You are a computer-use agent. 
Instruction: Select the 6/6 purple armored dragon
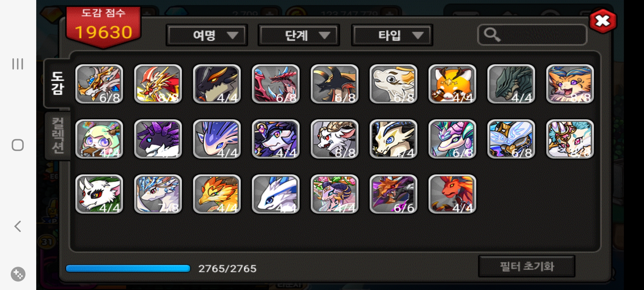393,194
